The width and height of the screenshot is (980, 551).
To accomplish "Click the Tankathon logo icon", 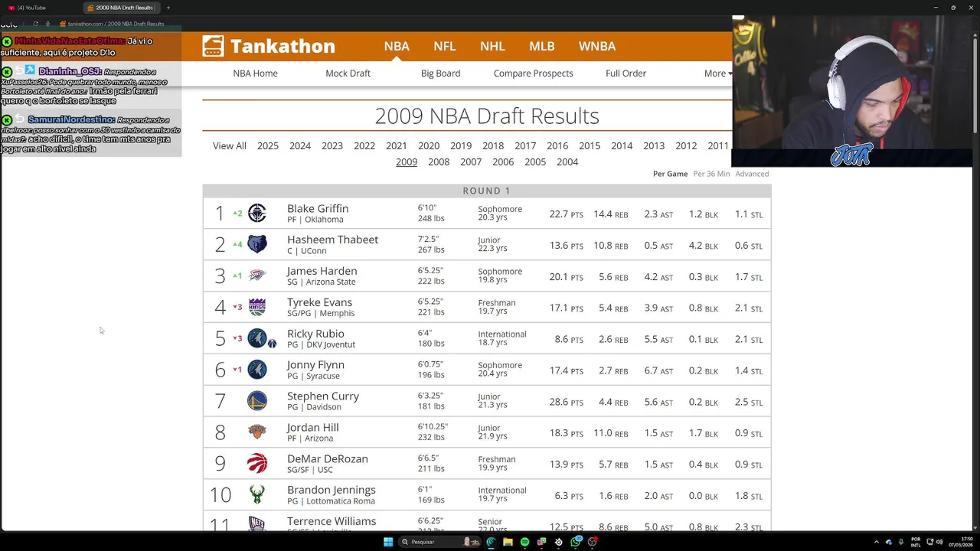I will [x=213, y=46].
